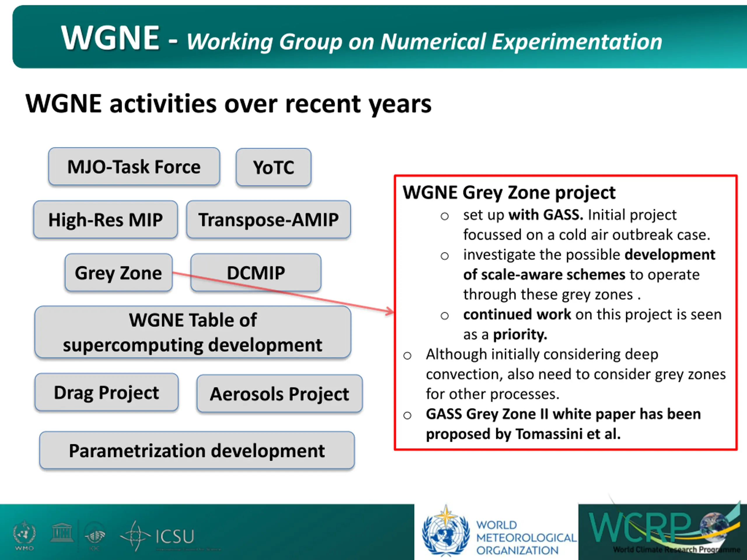
Task: Select the Parametrization development box
Action: point(197,450)
